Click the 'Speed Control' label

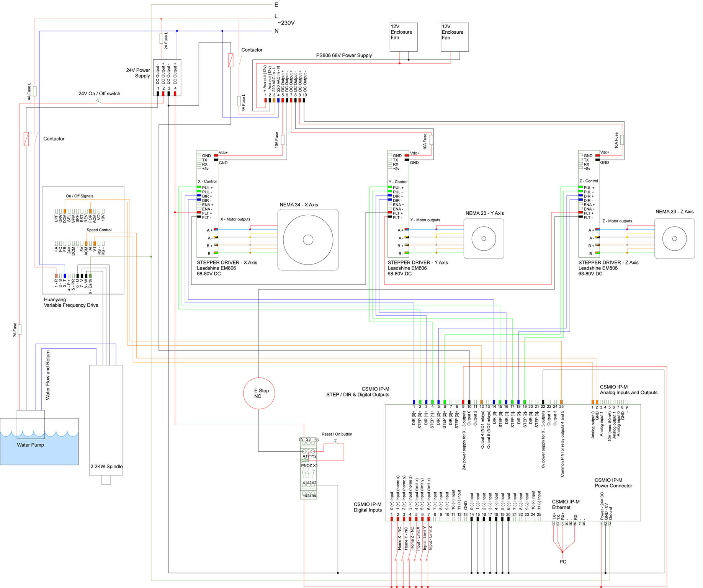click(x=99, y=230)
